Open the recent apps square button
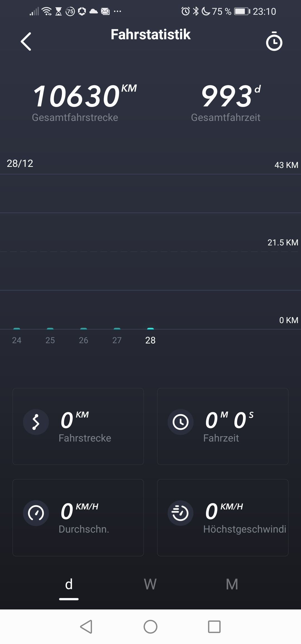 click(x=214, y=627)
